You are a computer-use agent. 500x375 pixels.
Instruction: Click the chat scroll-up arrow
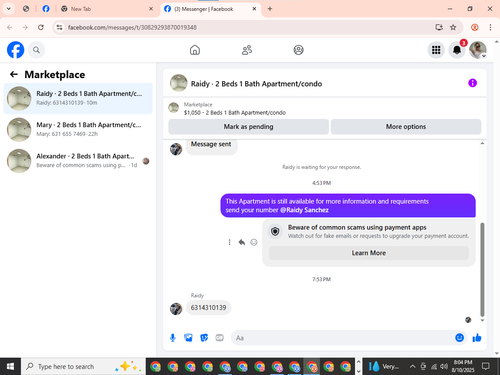pos(482,143)
